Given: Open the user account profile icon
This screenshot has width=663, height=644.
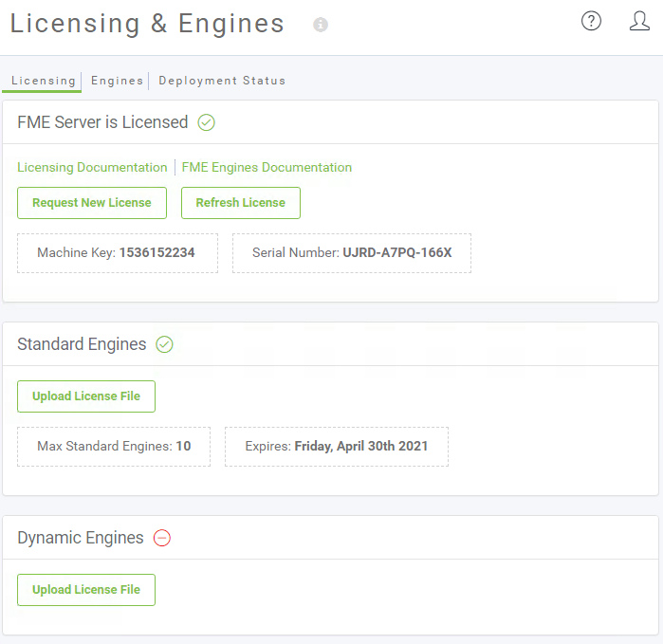Looking at the screenshot, I should pos(639,21).
